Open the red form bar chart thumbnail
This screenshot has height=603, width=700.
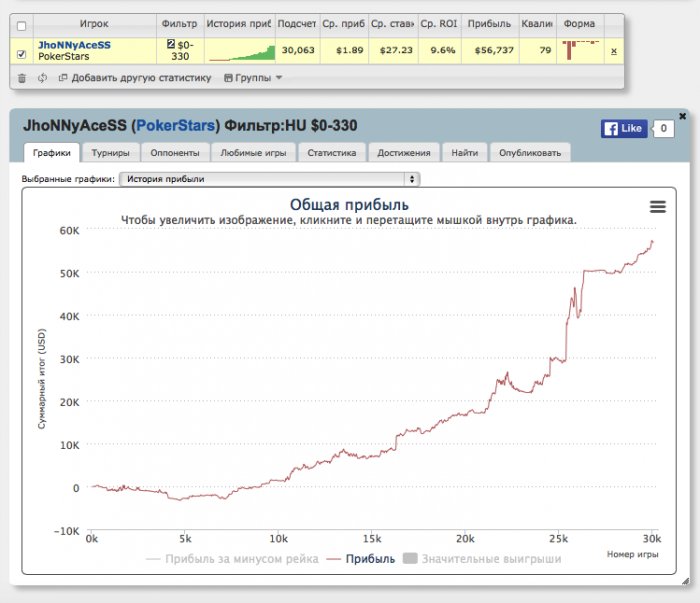pyautogui.click(x=580, y=50)
